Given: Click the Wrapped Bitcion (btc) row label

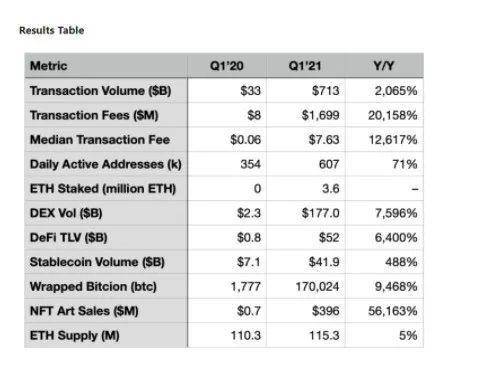Looking at the screenshot, I should pyautogui.click(x=93, y=287).
